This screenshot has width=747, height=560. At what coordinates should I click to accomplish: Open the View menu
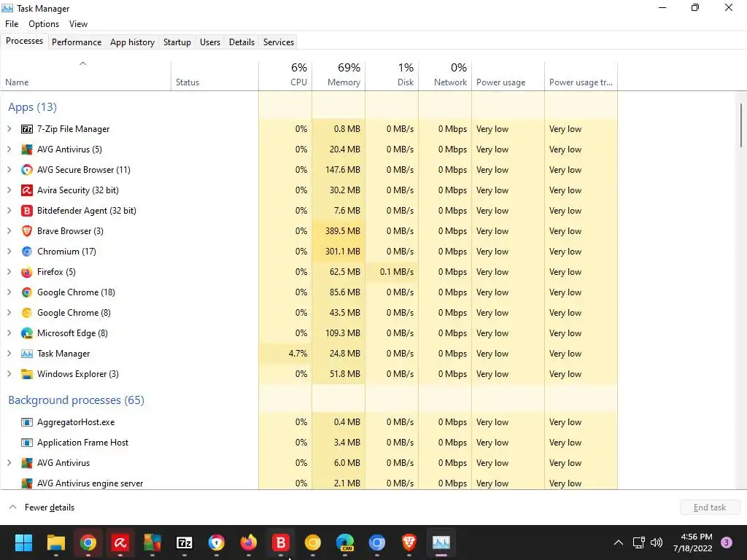(78, 24)
